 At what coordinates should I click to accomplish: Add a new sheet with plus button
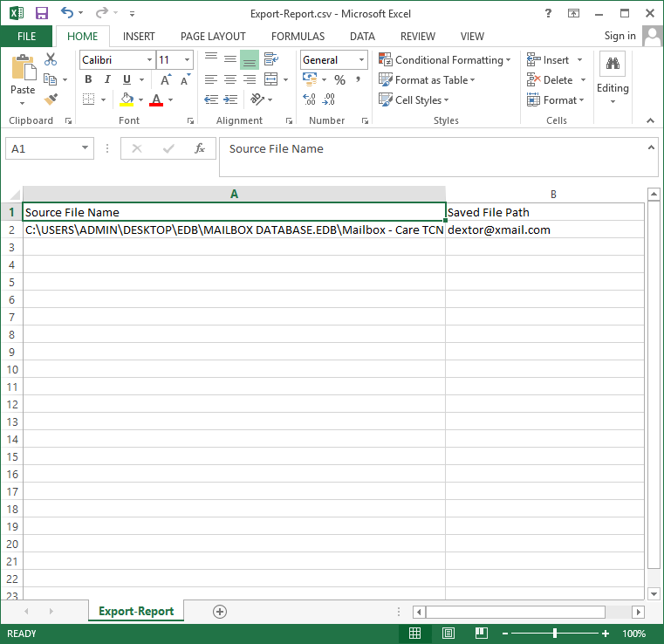(219, 612)
